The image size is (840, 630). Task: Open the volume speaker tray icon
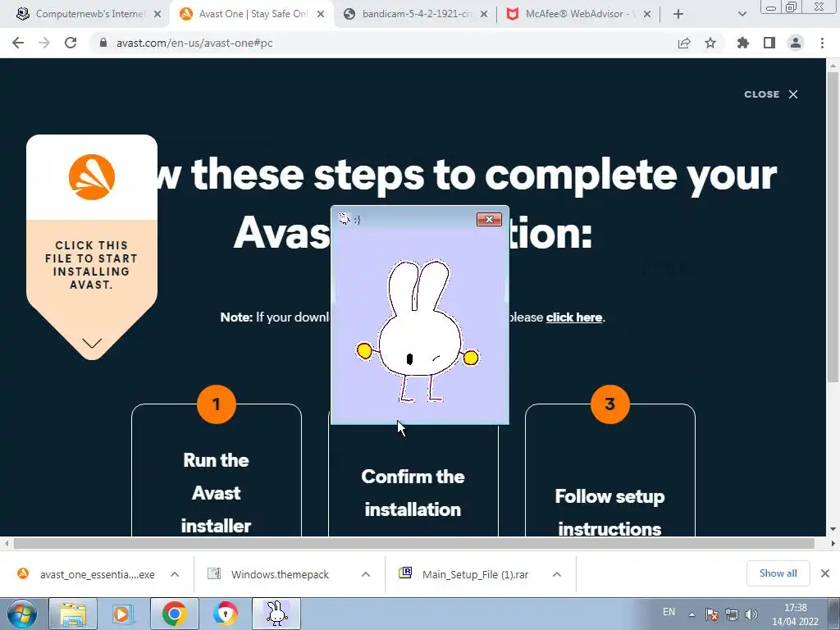(x=751, y=614)
